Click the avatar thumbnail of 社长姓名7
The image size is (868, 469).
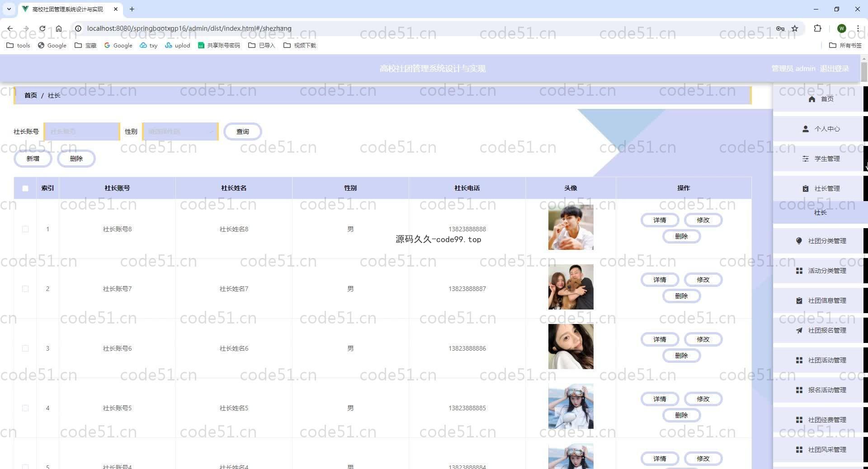pyautogui.click(x=571, y=287)
